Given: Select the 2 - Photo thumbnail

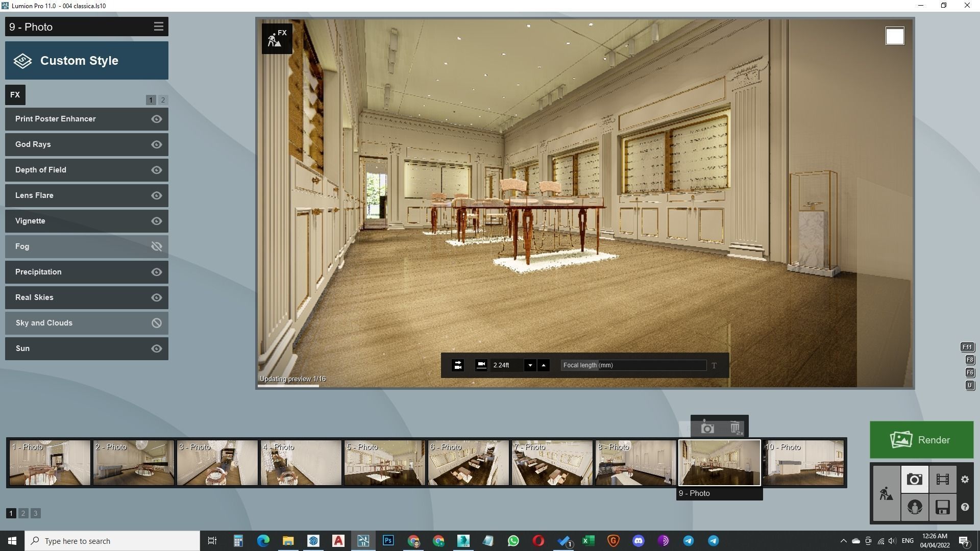Looking at the screenshot, I should (x=133, y=463).
